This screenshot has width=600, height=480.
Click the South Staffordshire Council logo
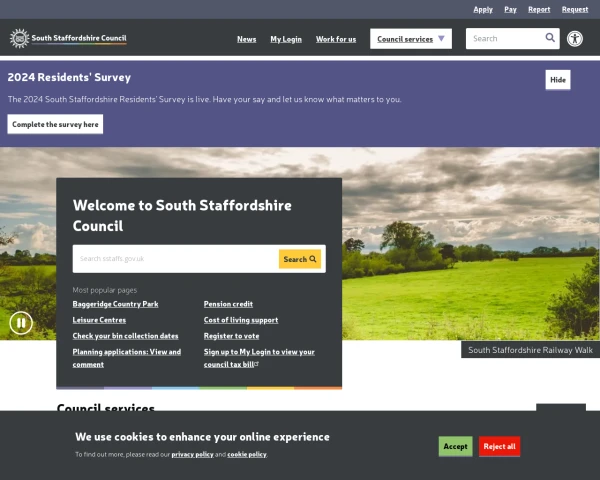68,38
